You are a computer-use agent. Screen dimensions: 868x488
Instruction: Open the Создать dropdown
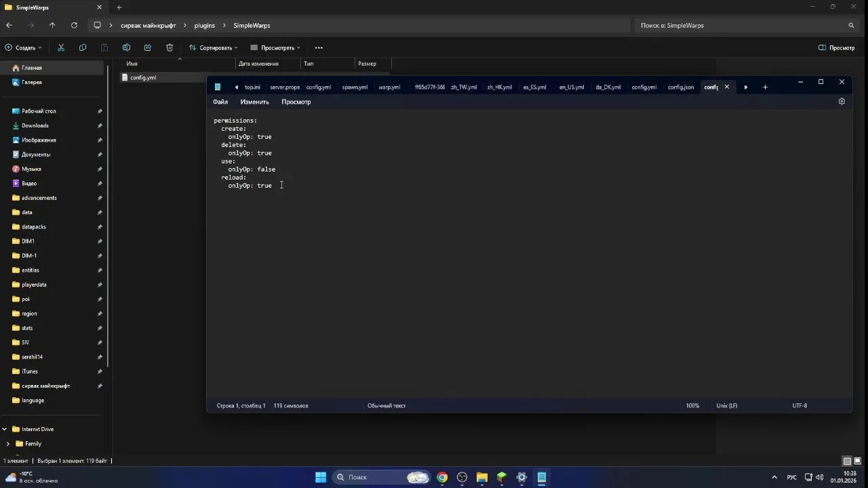click(23, 47)
